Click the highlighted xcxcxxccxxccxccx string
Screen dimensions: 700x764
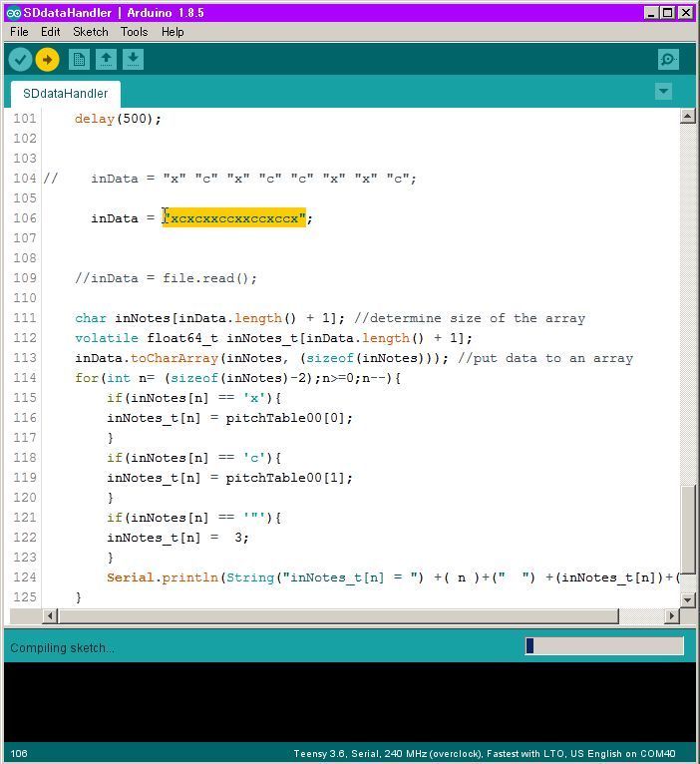(x=234, y=218)
